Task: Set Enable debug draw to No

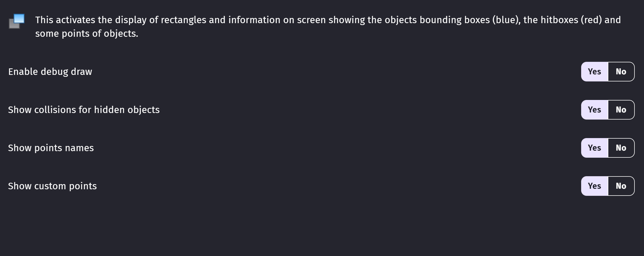Action: click(x=621, y=72)
